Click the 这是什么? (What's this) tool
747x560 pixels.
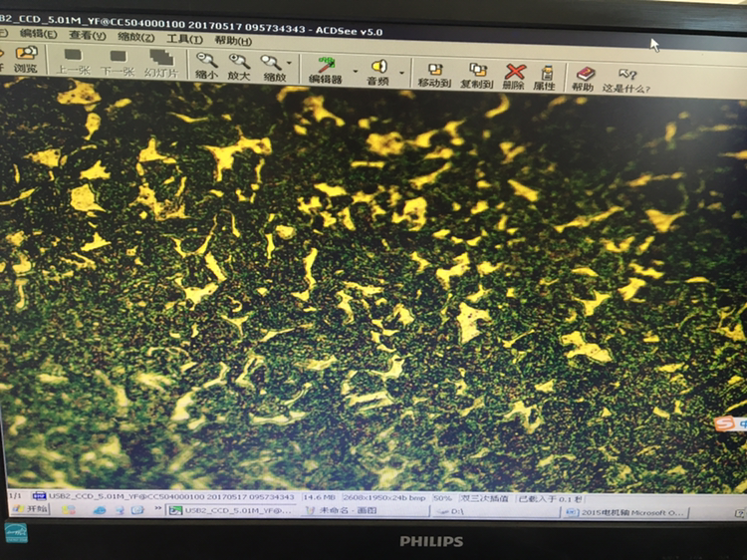pyautogui.click(x=626, y=81)
